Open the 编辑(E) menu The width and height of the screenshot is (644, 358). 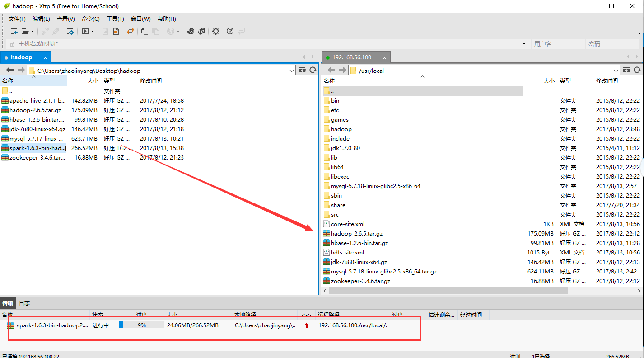[41, 19]
